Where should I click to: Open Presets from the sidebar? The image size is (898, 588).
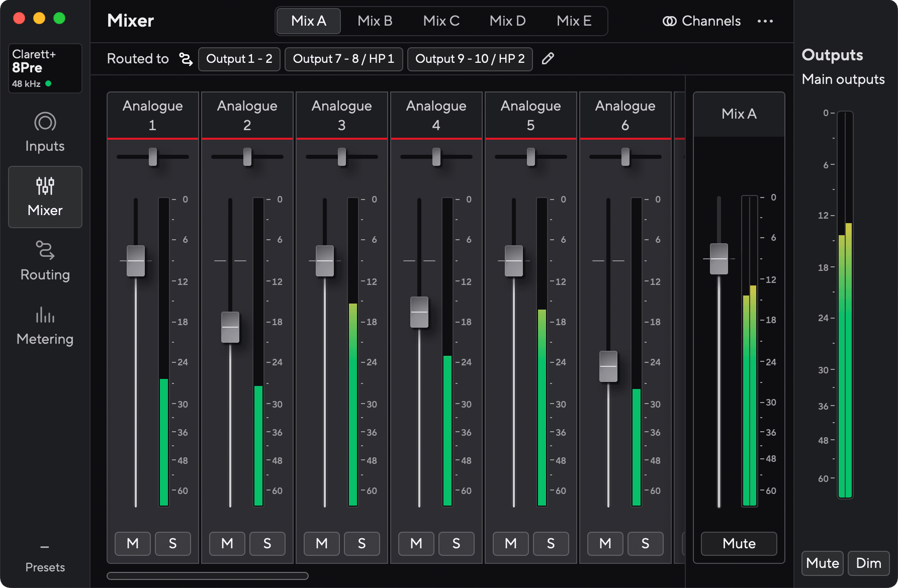point(45,558)
